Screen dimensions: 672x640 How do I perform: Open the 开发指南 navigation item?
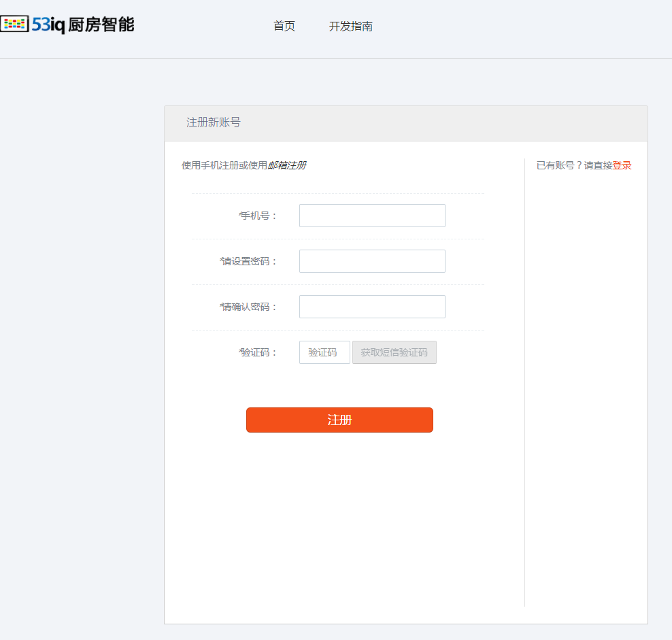tap(350, 27)
